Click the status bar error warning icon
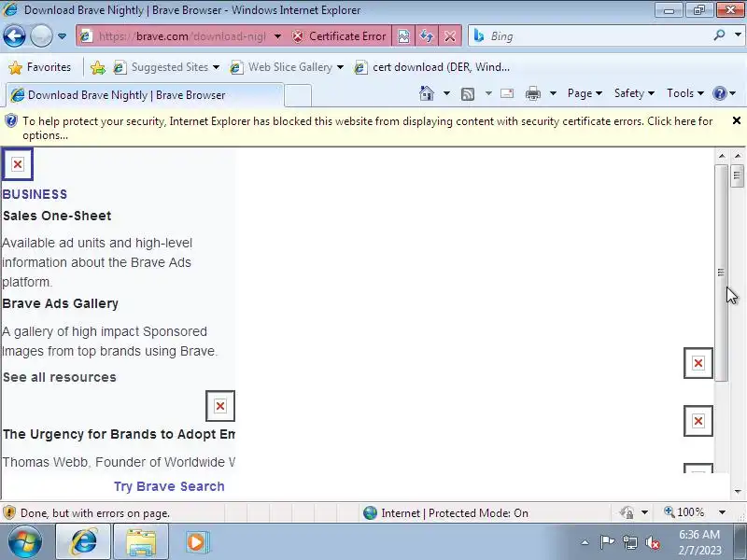Screen dimensions: 747x560 pyautogui.click(x=9, y=512)
